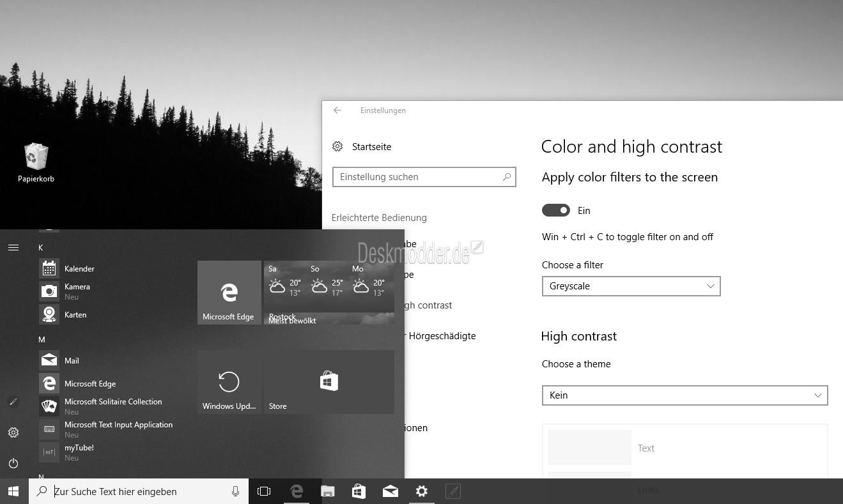Launch Microsoft Edge from the app list
Viewport: 843px width, 504px height.
tap(77, 383)
